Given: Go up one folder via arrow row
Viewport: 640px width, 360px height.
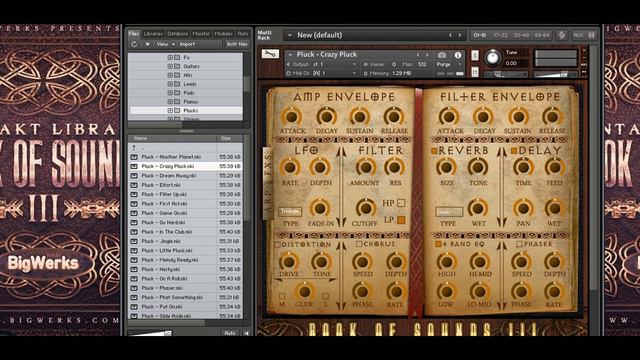Looking at the screenshot, I should (185, 147).
